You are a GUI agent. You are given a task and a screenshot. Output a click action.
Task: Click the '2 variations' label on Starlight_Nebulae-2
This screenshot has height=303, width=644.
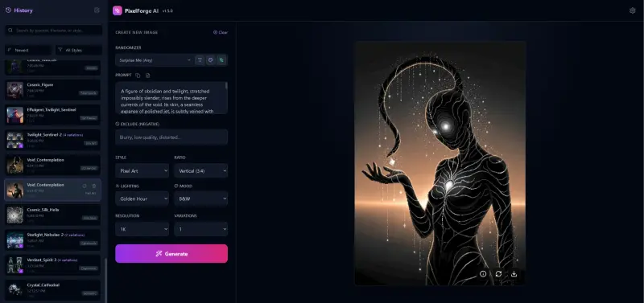click(x=74, y=235)
